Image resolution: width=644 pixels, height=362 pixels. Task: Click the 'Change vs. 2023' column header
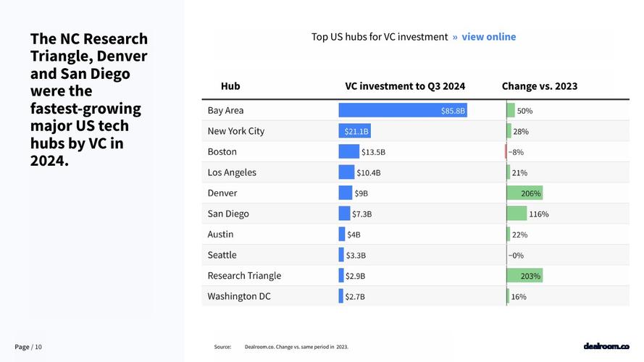(x=540, y=86)
